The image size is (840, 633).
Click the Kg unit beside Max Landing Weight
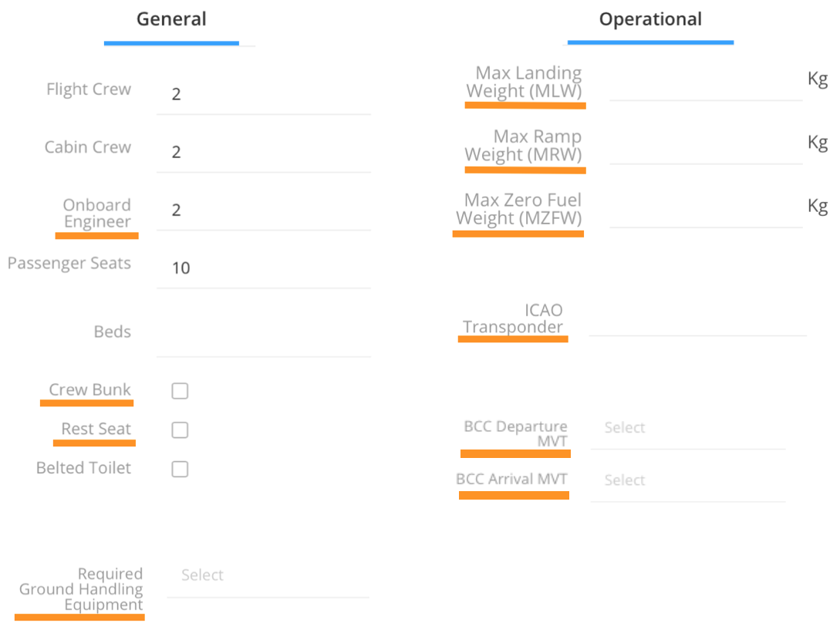point(817,79)
